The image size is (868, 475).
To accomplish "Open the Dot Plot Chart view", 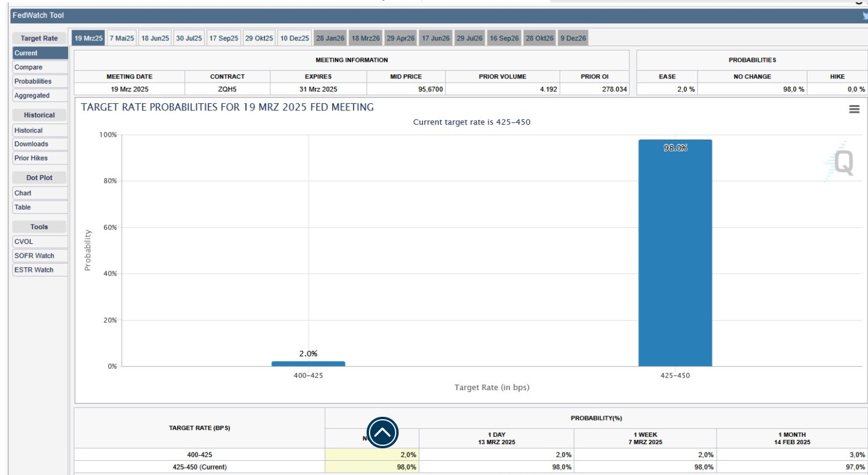I will click(x=40, y=193).
